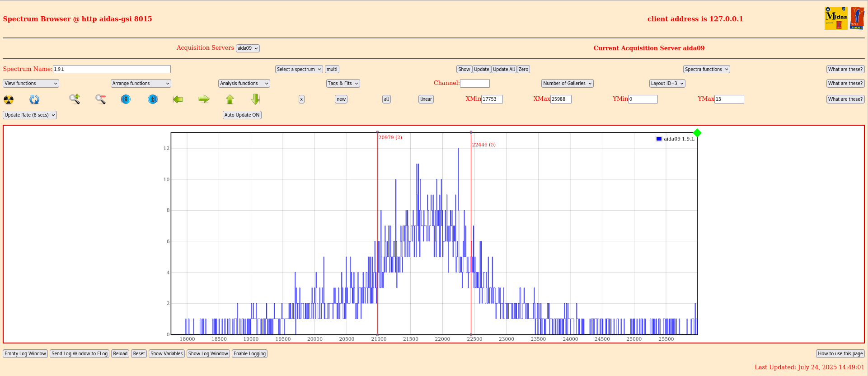Viewport: 868px width, 376px height.
Task: Open the Acquisition Servers aida09 dropdown
Action: tap(248, 48)
